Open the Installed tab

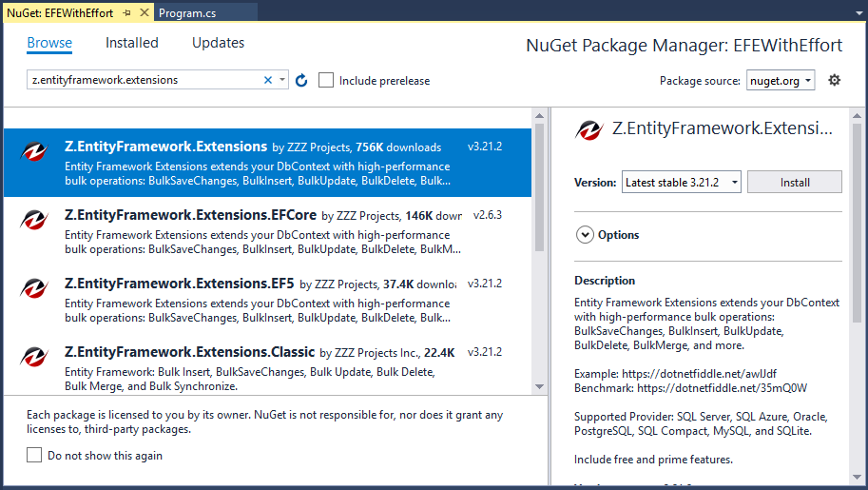(x=132, y=43)
